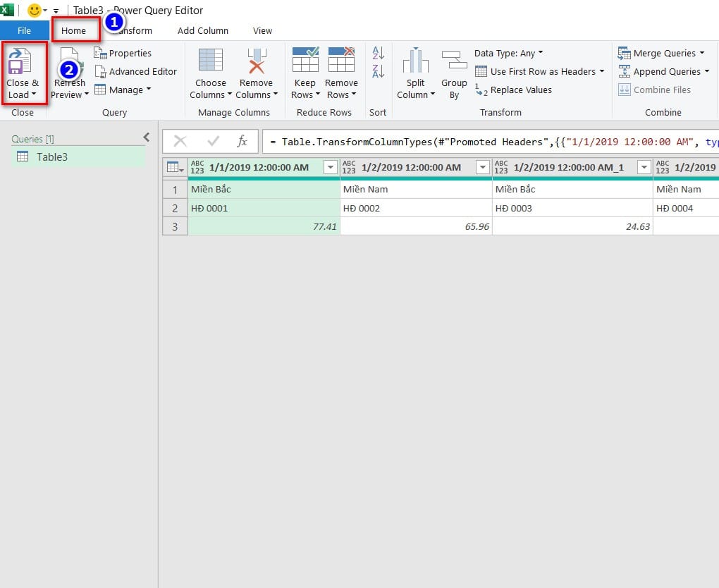
Task: Collapse the Queries pane with chevron
Action: point(147,137)
